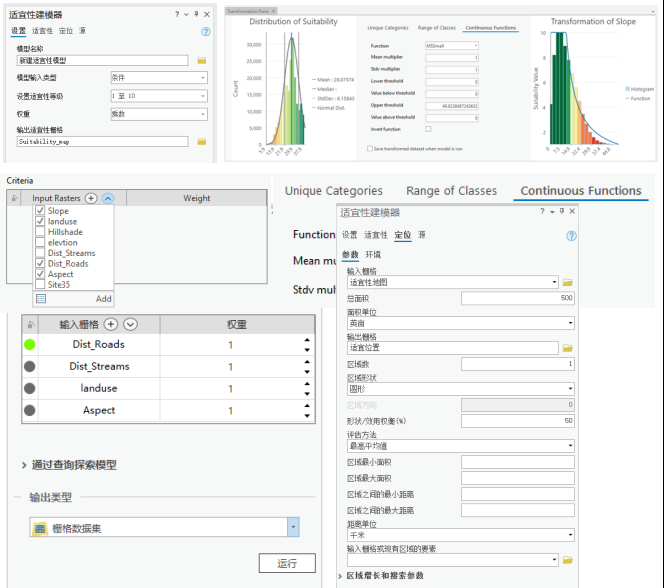Click the 区域最小面积 input field
This screenshot has height=588, width=664.
[517, 462]
